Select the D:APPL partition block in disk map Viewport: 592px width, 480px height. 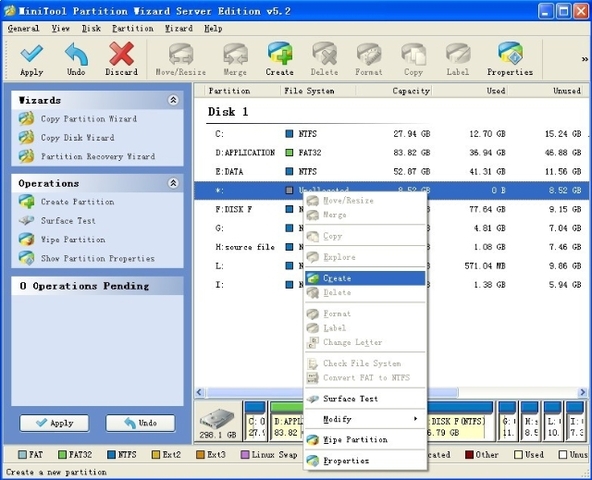pyautogui.click(x=286, y=421)
